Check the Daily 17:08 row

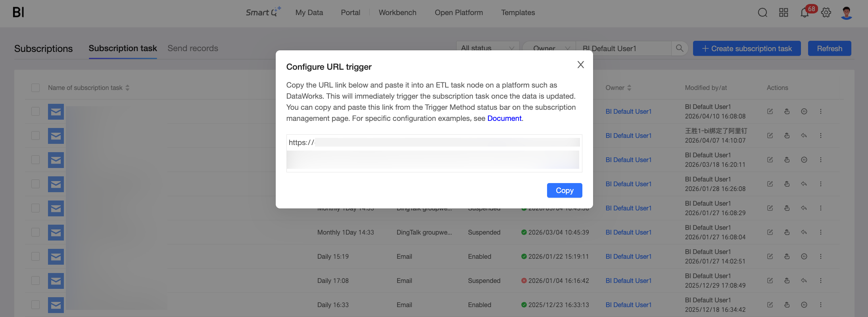click(36, 281)
